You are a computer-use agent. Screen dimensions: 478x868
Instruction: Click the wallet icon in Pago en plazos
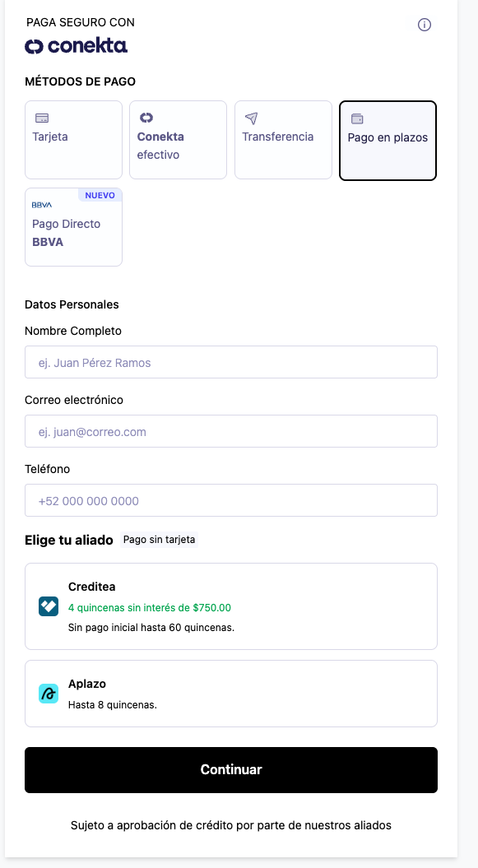tap(357, 118)
